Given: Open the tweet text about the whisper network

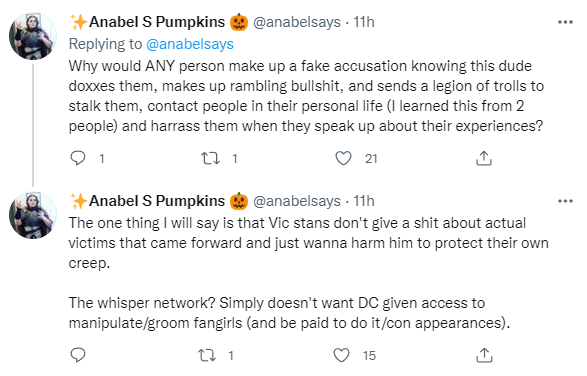Looking at the screenshot, I should tap(289, 313).
